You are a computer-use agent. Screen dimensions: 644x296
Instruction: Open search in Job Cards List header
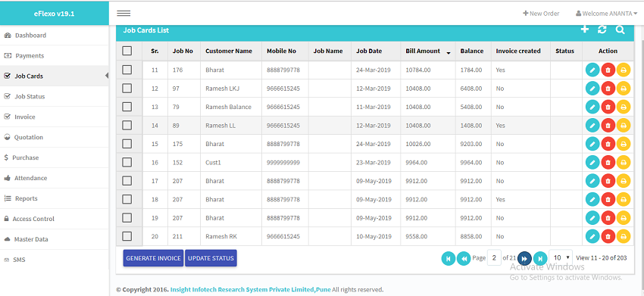(x=620, y=30)
